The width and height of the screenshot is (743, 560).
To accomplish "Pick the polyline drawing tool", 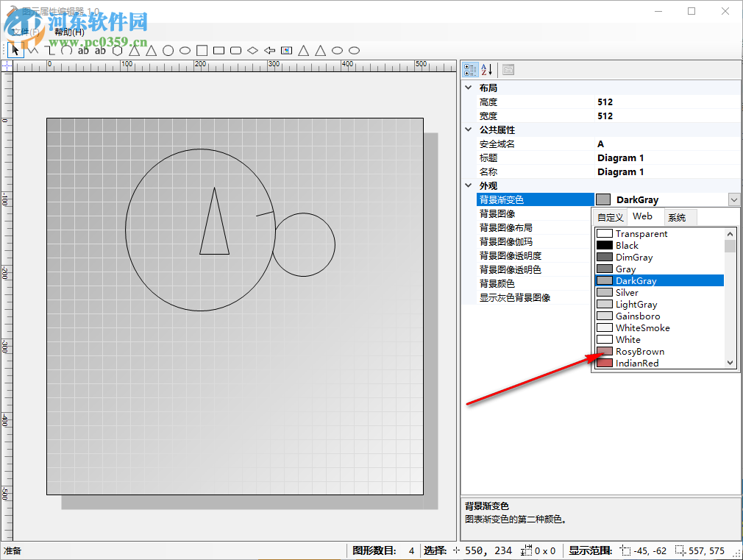I will [x=33, y=50].
